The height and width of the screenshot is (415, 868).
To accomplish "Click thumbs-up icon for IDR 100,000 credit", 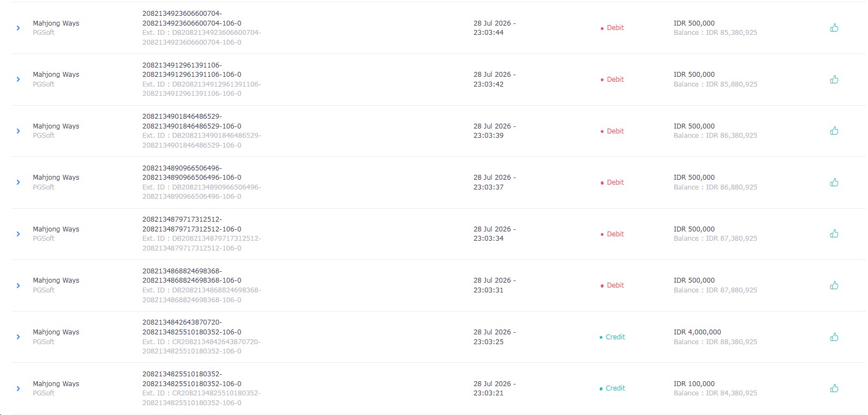I will (x=834, y=388).
